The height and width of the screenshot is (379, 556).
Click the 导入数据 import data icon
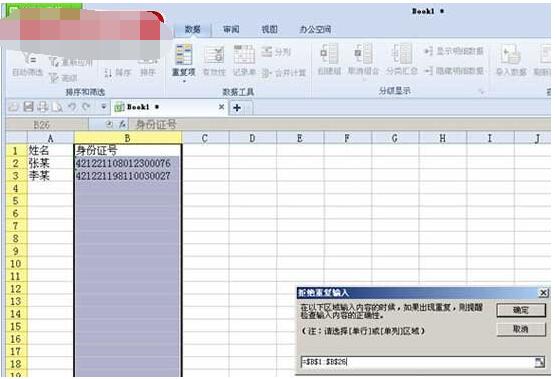(x=510, y=55)
